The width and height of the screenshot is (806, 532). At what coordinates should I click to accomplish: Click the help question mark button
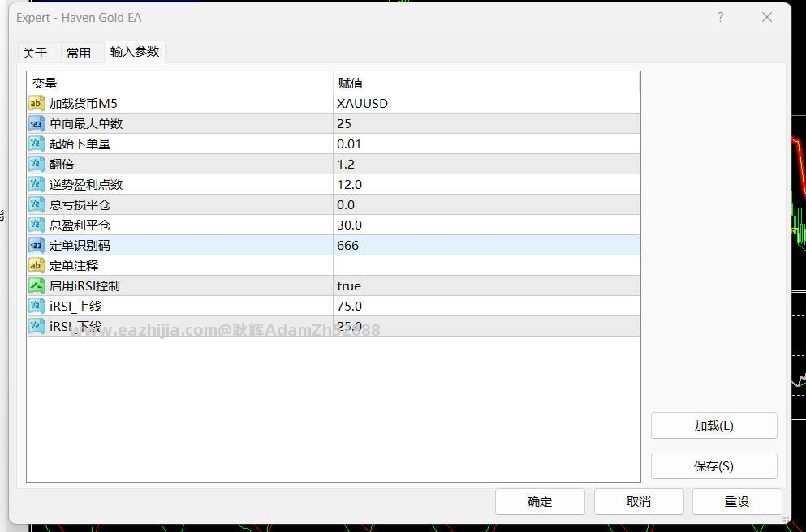pyautogui.click(x=721, y=18)
